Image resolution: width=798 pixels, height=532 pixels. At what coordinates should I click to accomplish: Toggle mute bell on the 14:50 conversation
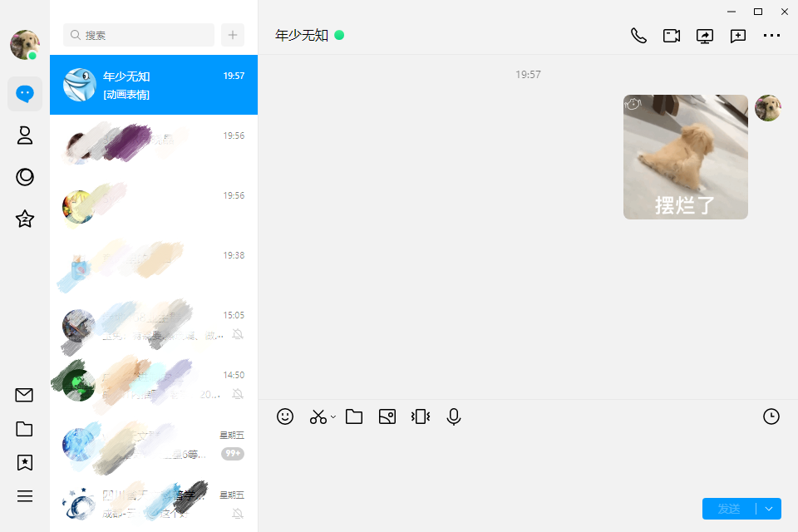point(237,395)
